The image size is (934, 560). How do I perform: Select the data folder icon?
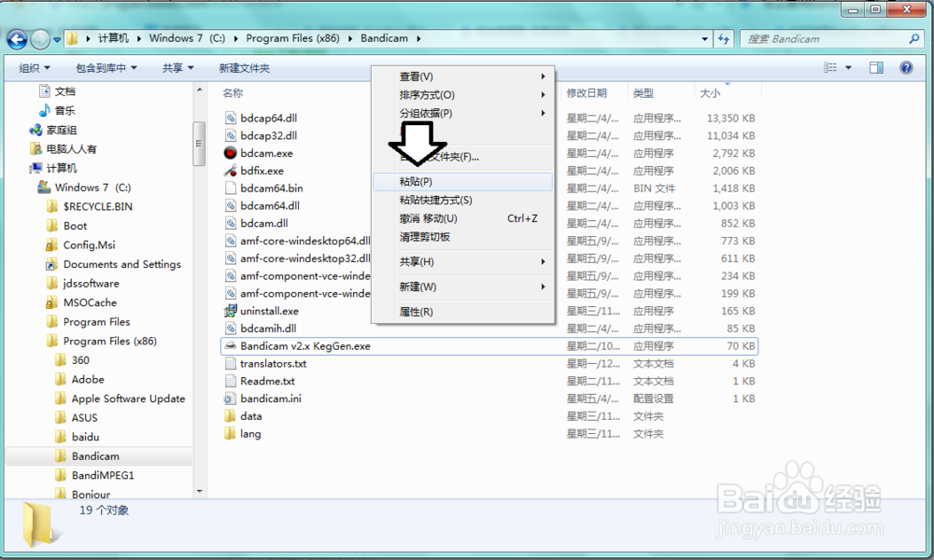(x=231, y=416)
